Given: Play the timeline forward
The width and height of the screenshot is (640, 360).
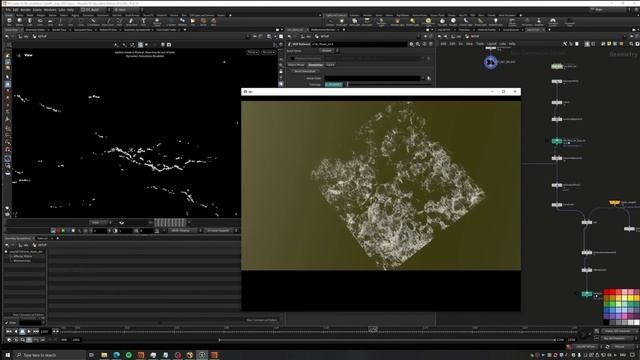Looking at the screenshot, I should pos(29,331).
